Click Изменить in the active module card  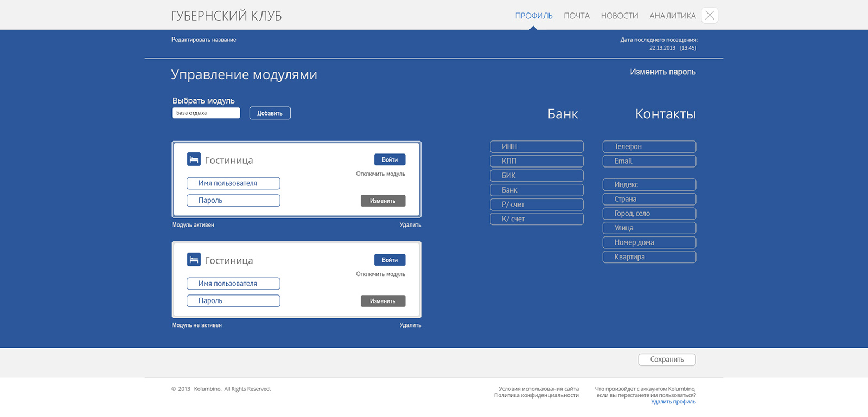point(383,201)
